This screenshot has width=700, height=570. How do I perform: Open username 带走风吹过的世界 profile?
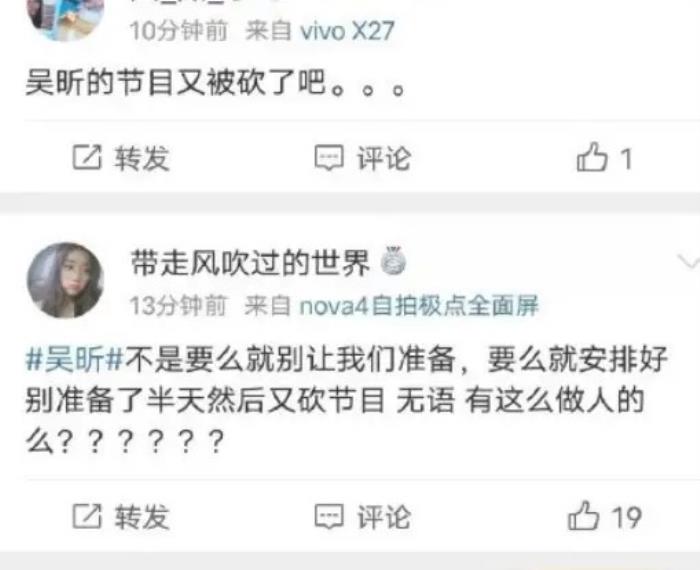click(250, 262)
